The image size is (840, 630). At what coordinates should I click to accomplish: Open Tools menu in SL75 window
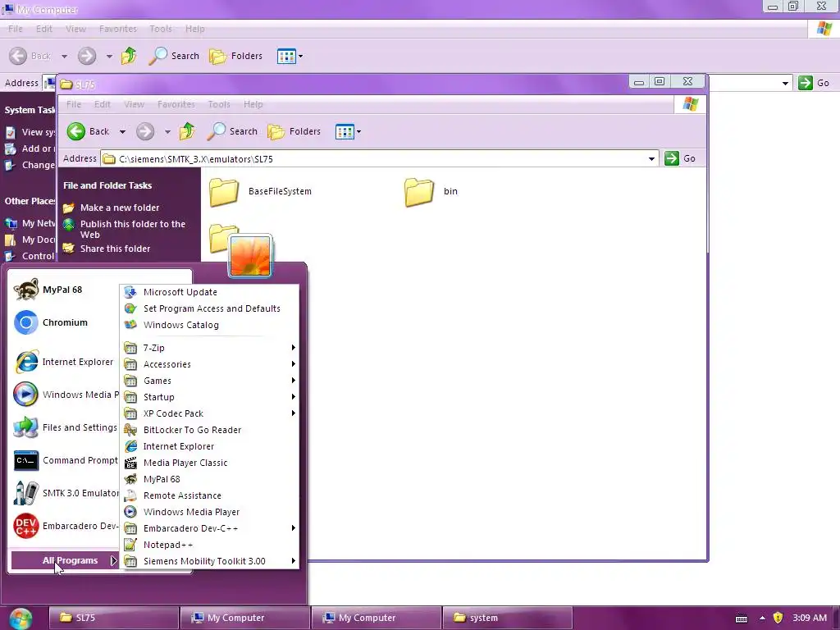[x=219, y=104]
